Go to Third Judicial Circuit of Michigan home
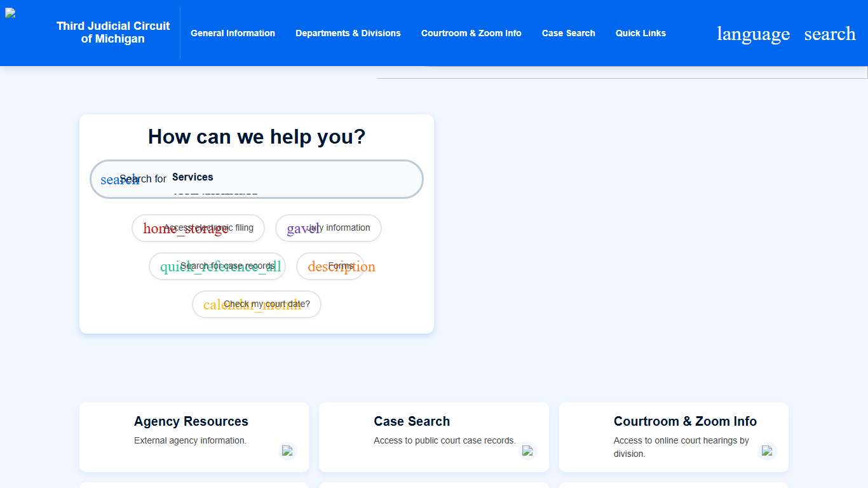Image resolution: width=868 pixels, height=488 pixels. [x=113, y=32]
